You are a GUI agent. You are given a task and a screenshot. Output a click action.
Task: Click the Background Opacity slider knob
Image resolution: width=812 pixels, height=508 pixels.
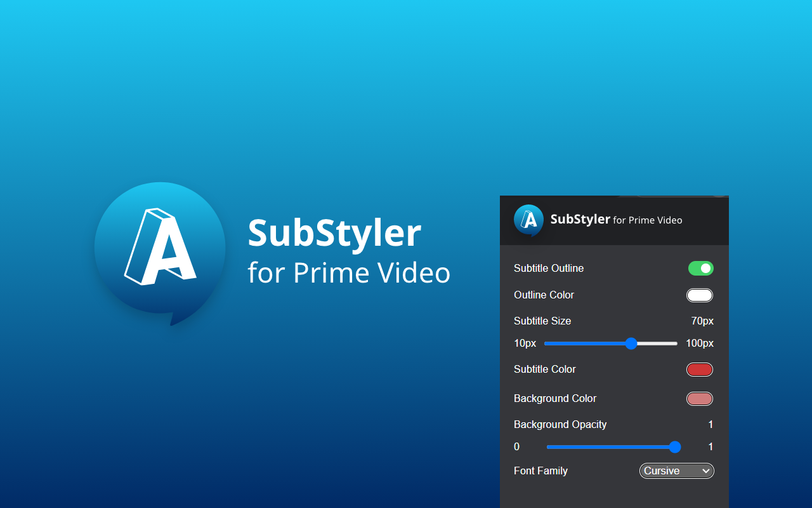(675, 447)
